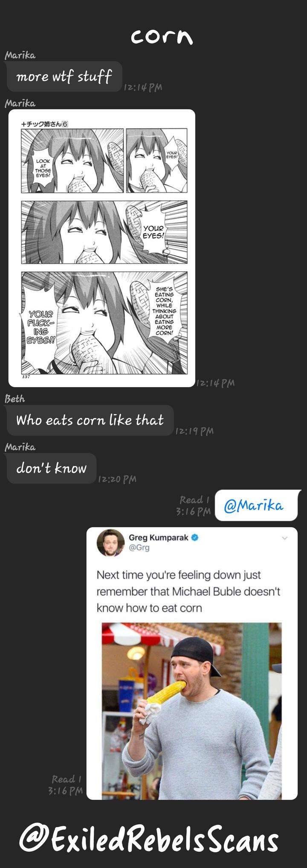This screenshot has height=868, width=307.
Task: Open the tweet dropdown chevron
Action: (x=284, y=538)
